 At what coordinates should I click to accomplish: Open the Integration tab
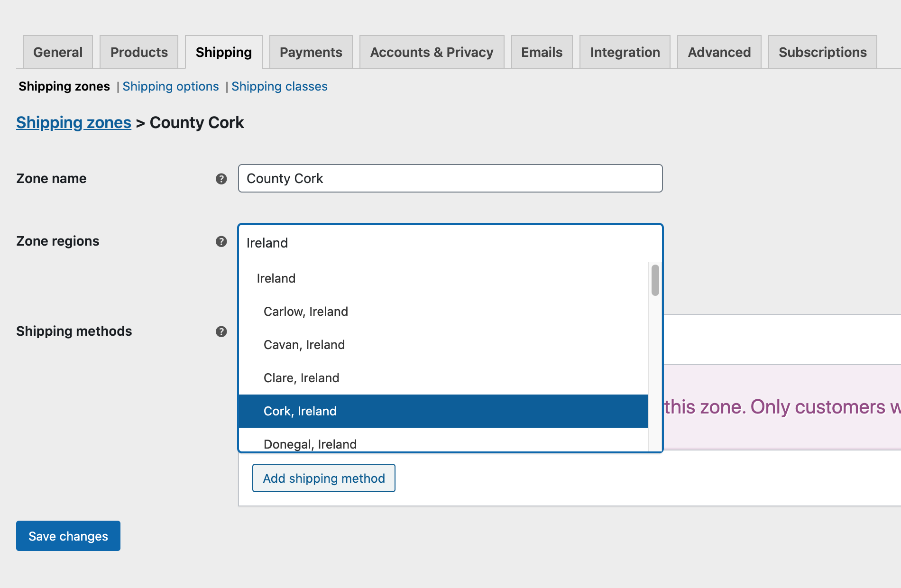[x=625, y=52]
